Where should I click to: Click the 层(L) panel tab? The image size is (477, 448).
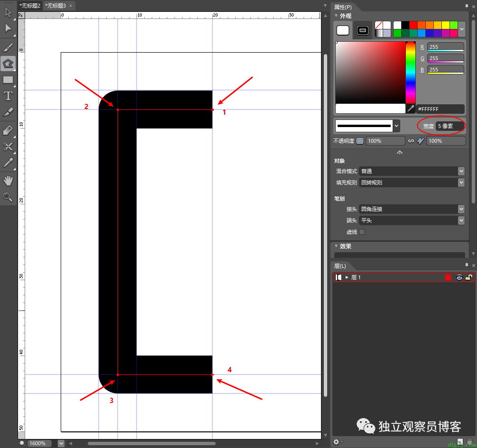[x=340, y=266]
